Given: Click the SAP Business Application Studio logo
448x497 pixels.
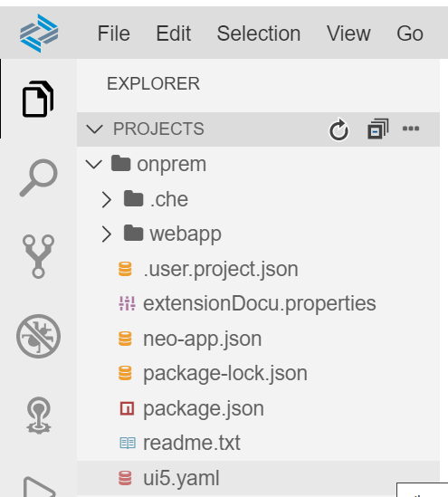Looking at the screenshot, I should point(39,33).
